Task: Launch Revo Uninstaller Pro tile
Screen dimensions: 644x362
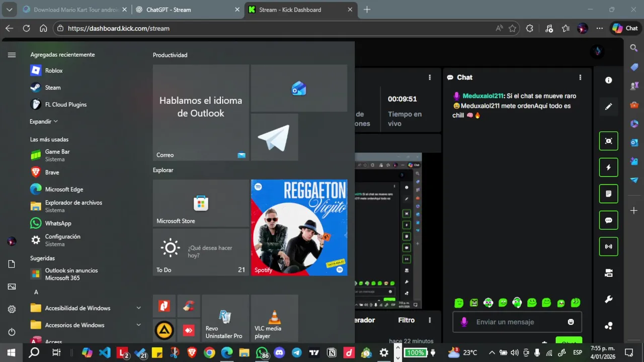Action: (x=225, y=318)
